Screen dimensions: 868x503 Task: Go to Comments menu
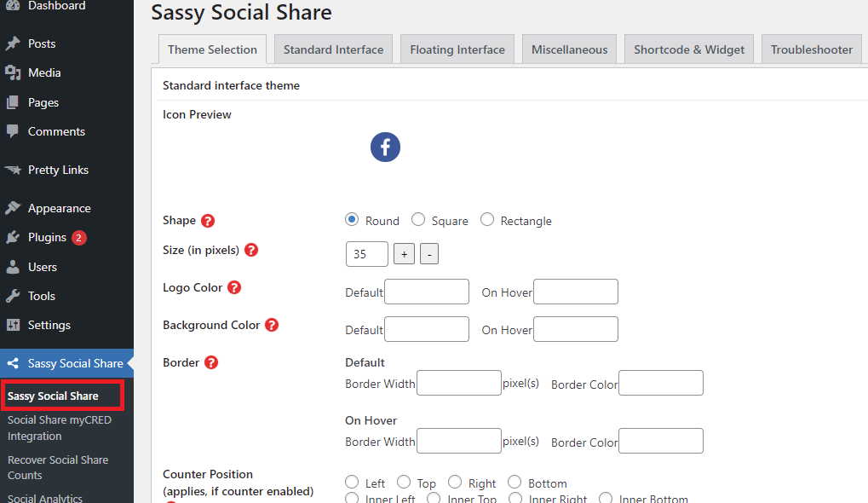coord(56,131)
